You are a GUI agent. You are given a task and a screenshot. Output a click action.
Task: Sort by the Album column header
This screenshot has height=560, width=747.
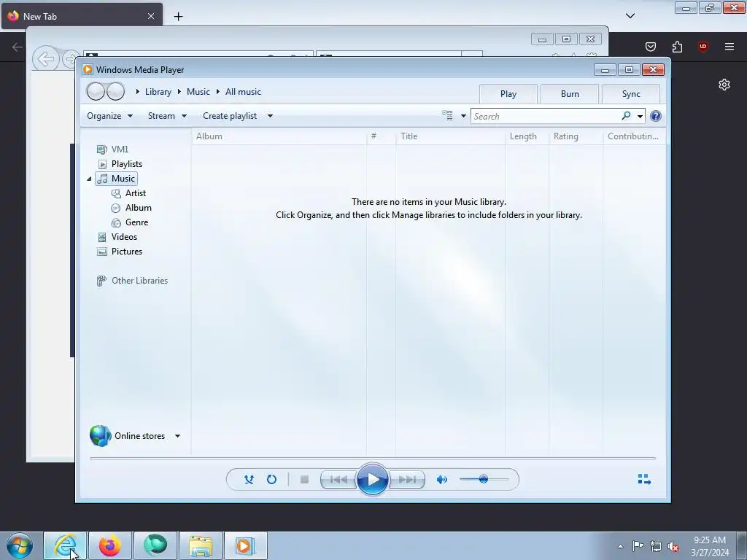(x=279, y=136)
